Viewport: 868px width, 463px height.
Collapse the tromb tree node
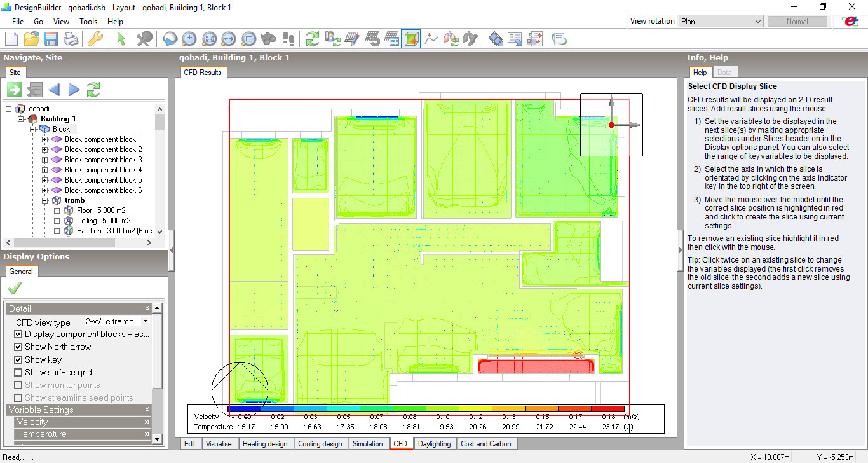(45, 200)
